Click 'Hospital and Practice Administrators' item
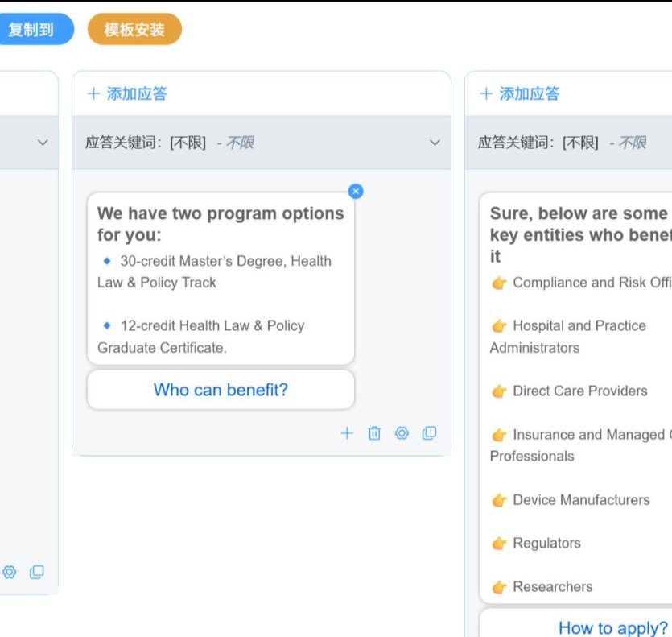 point(568,337)
